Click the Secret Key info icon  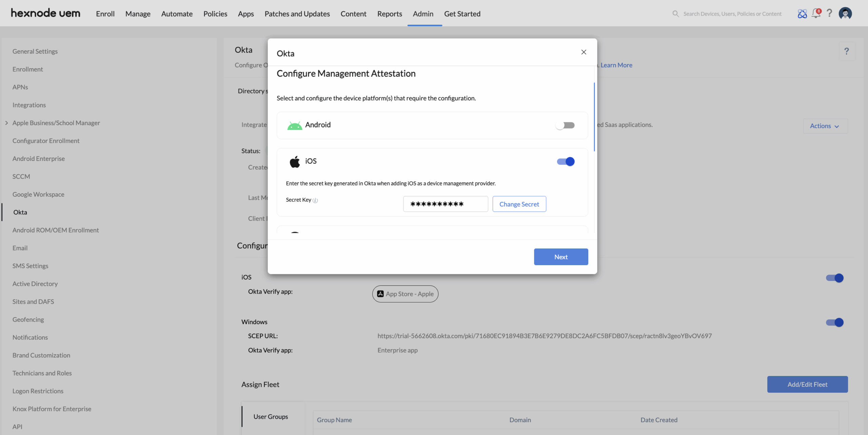[x=315, y=200]
